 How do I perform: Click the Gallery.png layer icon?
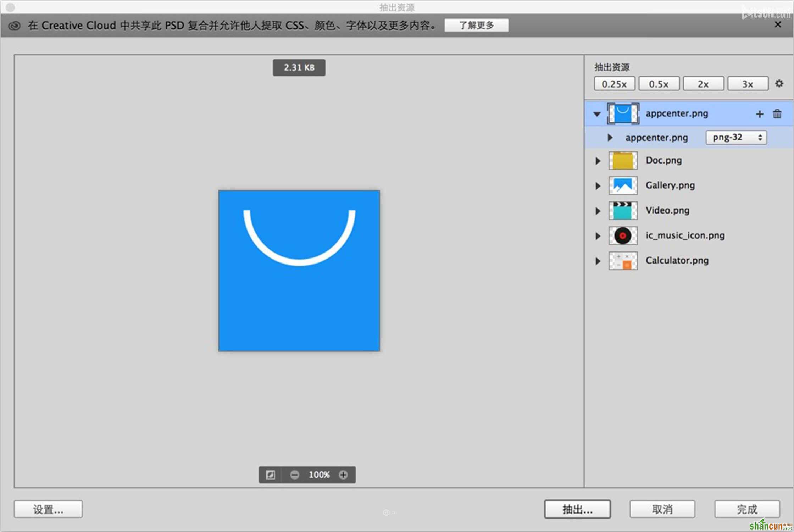[624, 185]
